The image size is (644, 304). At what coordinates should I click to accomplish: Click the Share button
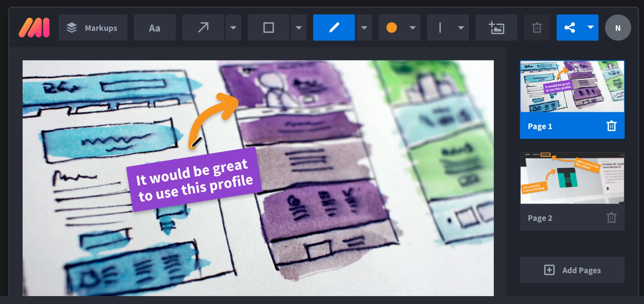[x=571, y=28]
